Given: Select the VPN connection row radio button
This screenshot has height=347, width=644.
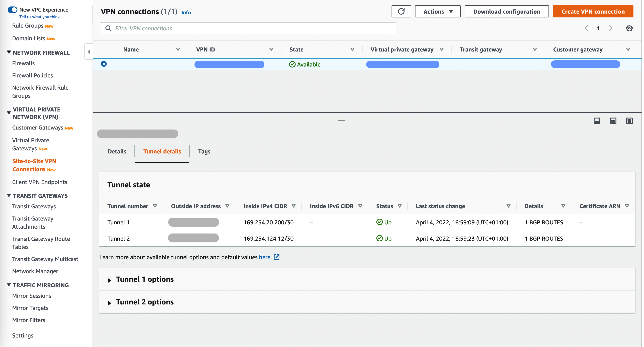Looking at the screenshot, I should pyautogui.click(x=104, y=64).
